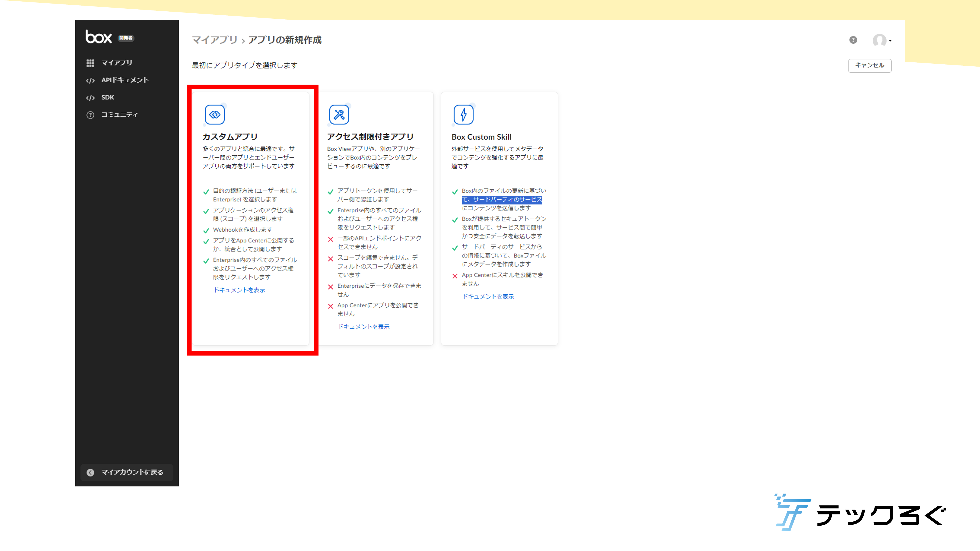The image size is (980, 551).
Task: Click the アプリの新規作成 breadcrumb heading
Action: coord(285,40)
